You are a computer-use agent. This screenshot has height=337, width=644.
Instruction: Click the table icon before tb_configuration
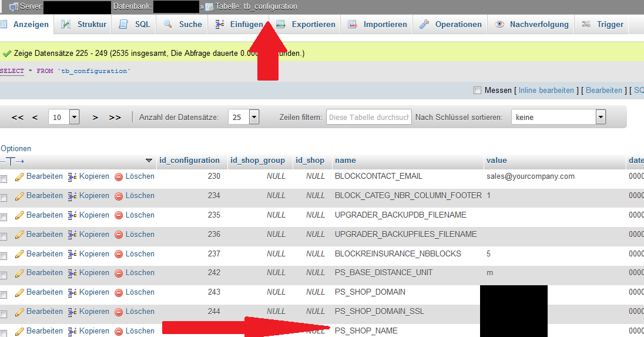point(209,6)
